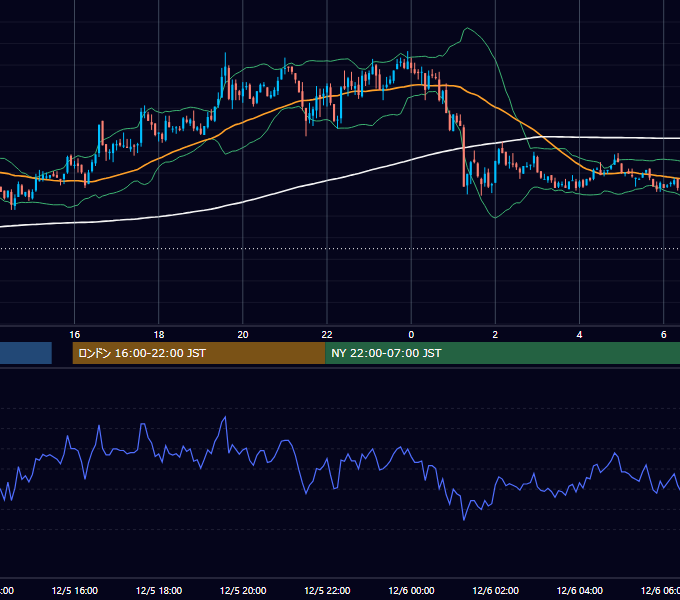Click the hour label 22 on the axis
Screen dimensions: 680x600
pyautogui.click(x=327, y=334)
